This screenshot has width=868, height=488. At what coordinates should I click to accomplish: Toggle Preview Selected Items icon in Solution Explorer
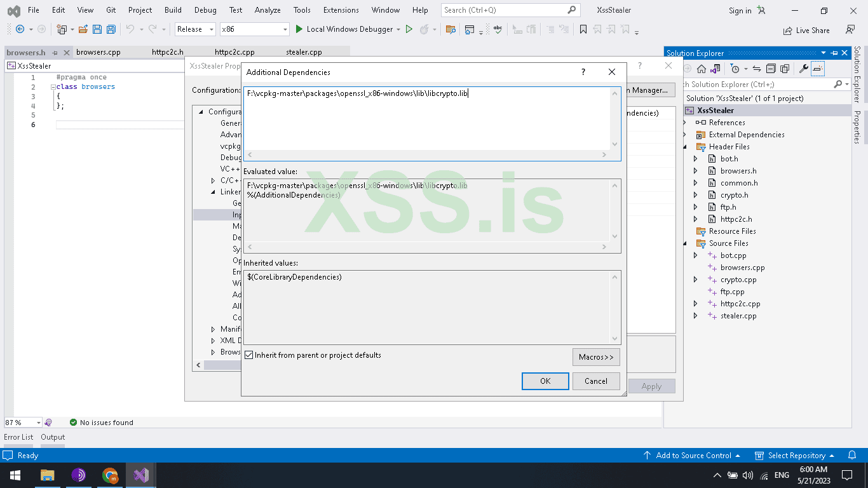coord(818,69)
